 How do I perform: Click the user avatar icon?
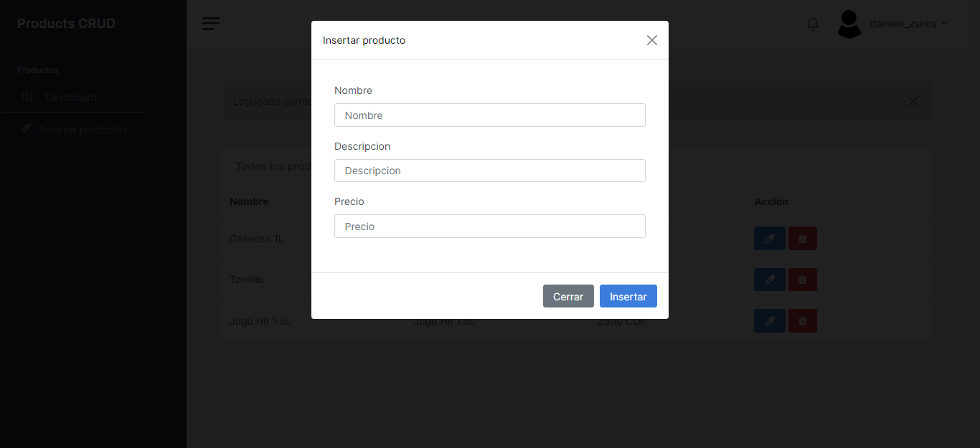click(x=849, y=24)
